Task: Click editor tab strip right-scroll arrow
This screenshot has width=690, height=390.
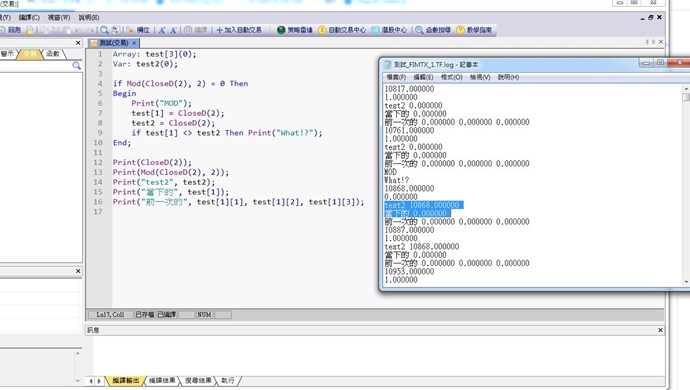Action: [653, 42]
